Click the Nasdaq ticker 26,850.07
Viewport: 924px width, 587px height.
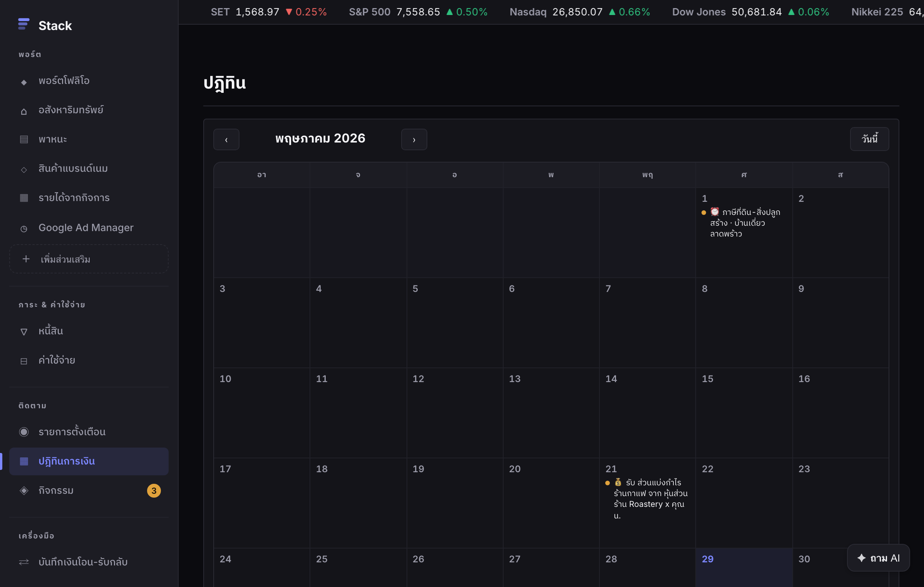click(x=580, y=12)
